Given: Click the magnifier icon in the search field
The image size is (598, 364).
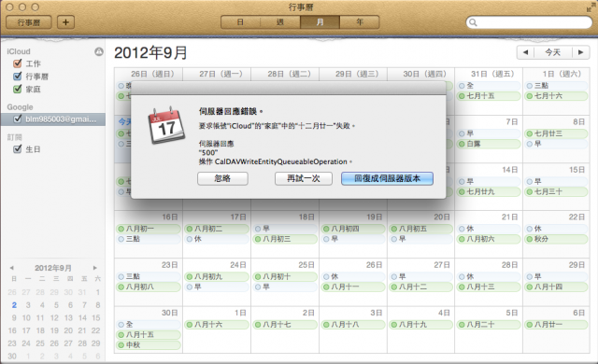Looking at the screenshot, I should [473, 22].
